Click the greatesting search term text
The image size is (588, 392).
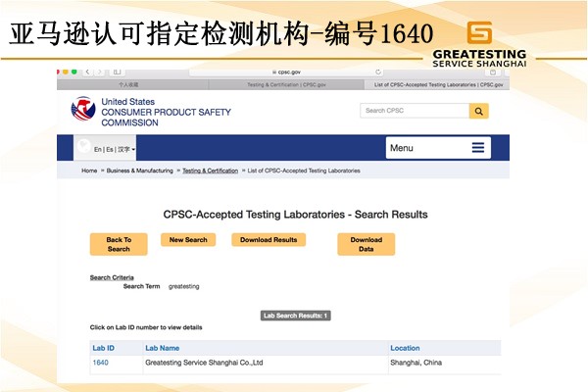click(x=184, y=286)
